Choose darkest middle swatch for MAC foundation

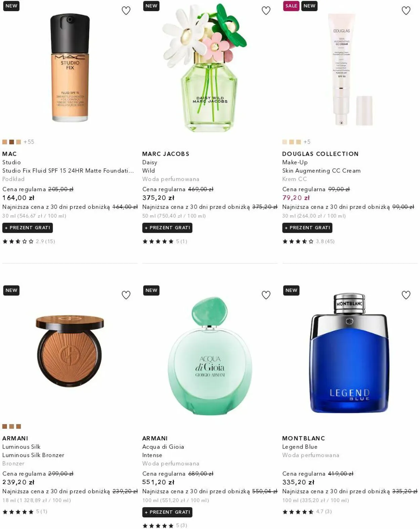[11, 142]
